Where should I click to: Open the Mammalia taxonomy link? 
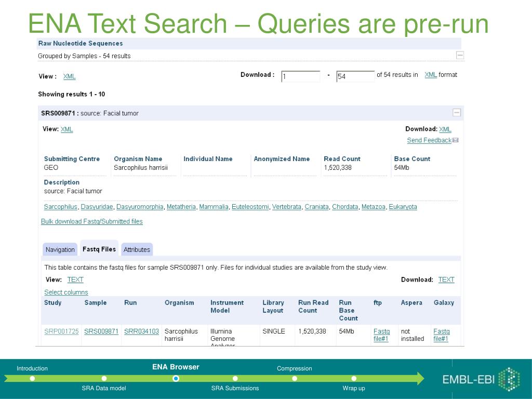214,207
